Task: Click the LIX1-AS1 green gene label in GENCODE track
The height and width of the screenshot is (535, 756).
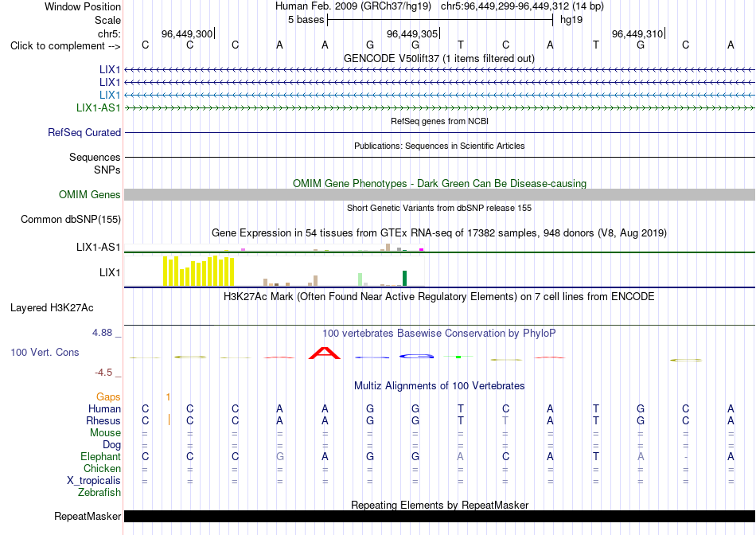Action: click(x=99, y=107)
